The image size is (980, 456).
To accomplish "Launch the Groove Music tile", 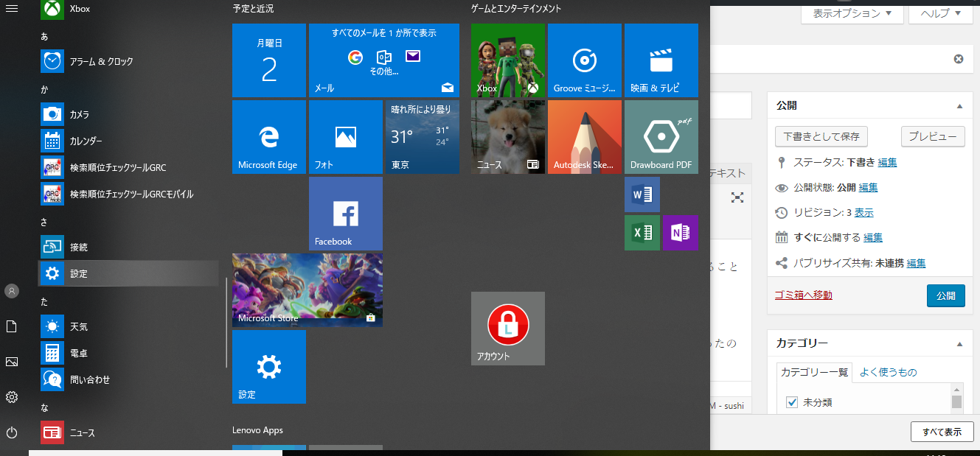I will click(584, 60).
